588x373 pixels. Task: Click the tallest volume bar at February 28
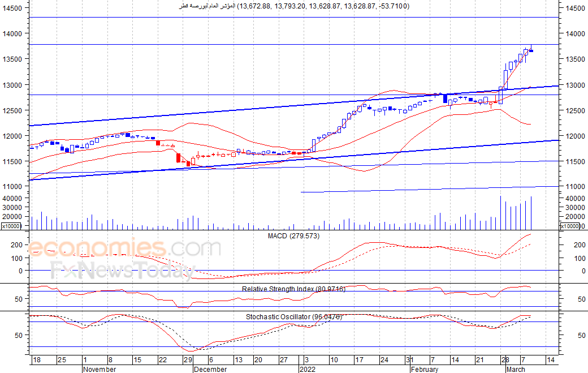click(500, 213)
